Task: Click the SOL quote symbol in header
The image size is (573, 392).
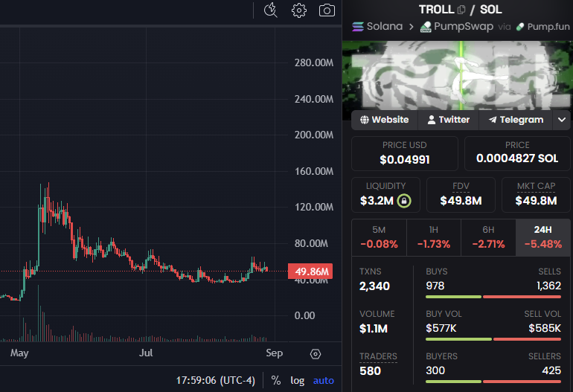Action: pyautogui.click(x=491, y=10)
